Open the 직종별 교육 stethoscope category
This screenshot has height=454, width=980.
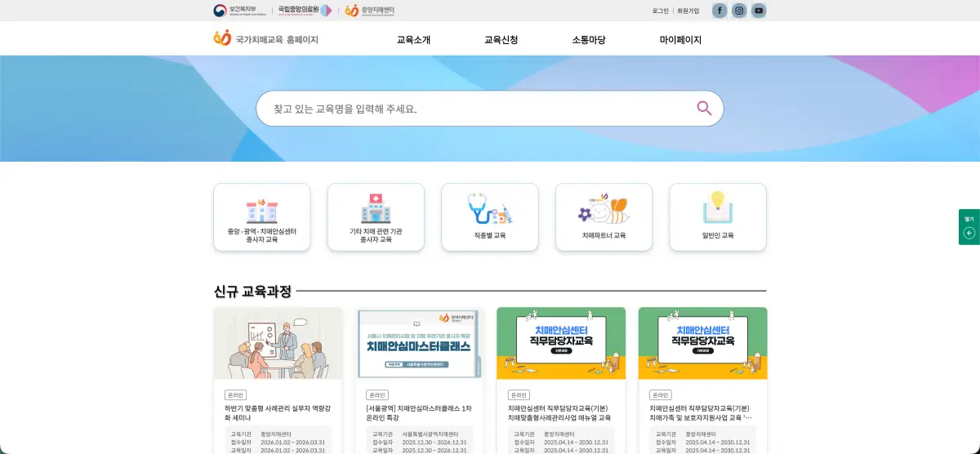pyautogui.click(x=490, y=217)
